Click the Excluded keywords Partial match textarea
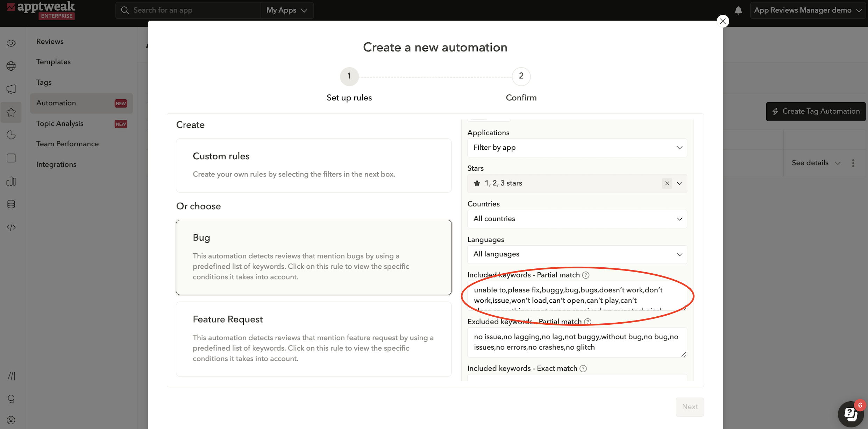The height and width of the screenshot is (429, 868). coord(577,342)
